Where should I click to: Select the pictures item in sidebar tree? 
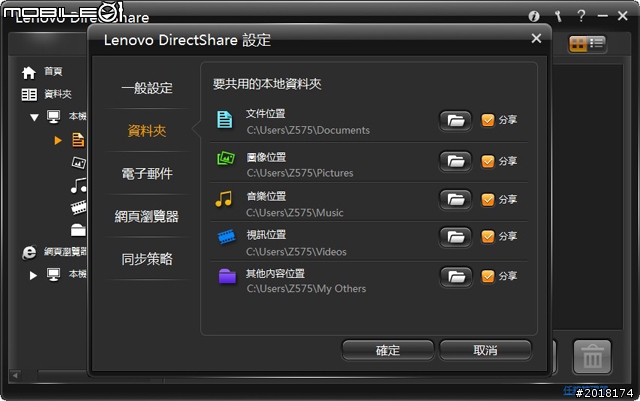pos(78,163)
